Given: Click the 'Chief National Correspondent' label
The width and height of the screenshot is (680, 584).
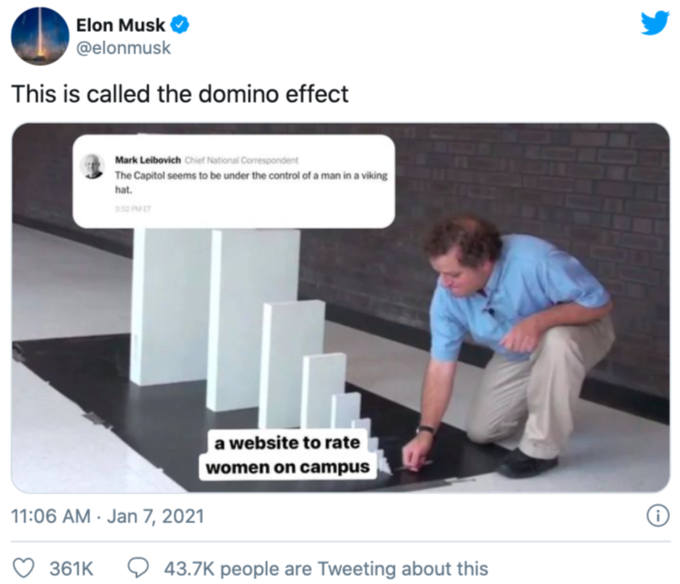Looking at the screenshot, I should [242, 160].
